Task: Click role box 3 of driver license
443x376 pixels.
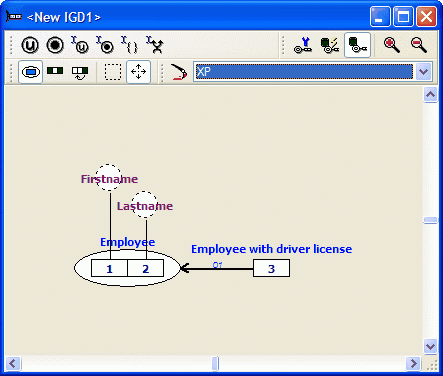Action: tap(271, 268)
